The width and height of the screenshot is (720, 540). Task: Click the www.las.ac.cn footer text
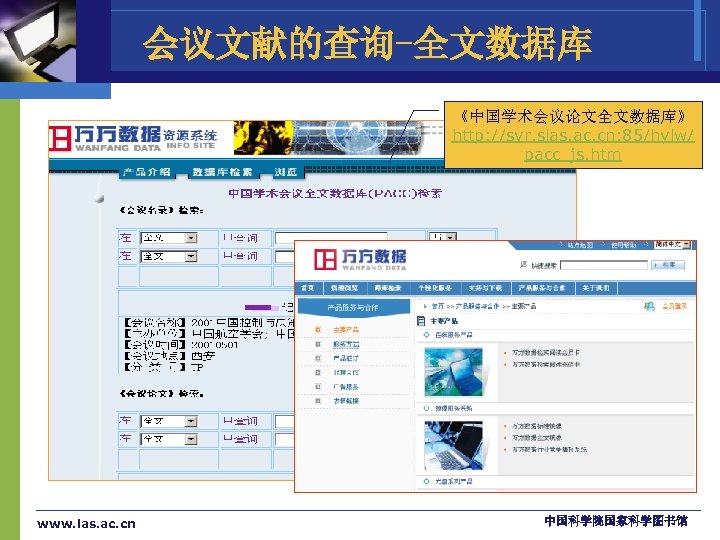click(86, 524)
